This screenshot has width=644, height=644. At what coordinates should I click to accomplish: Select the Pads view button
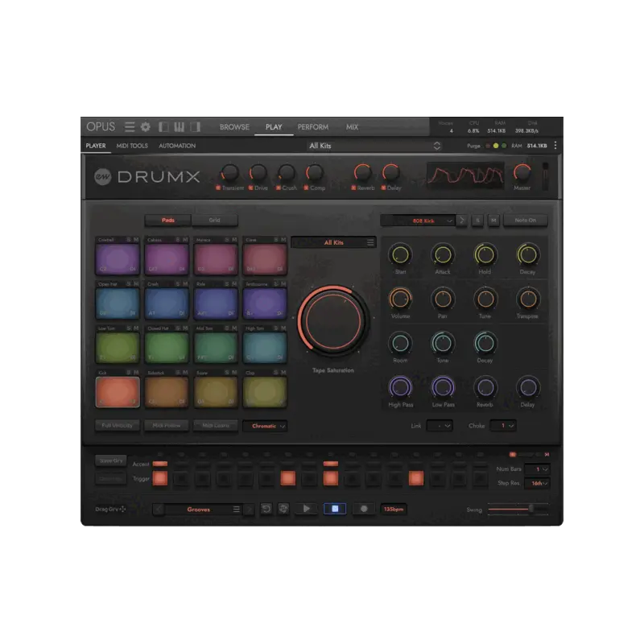[168, 220]
